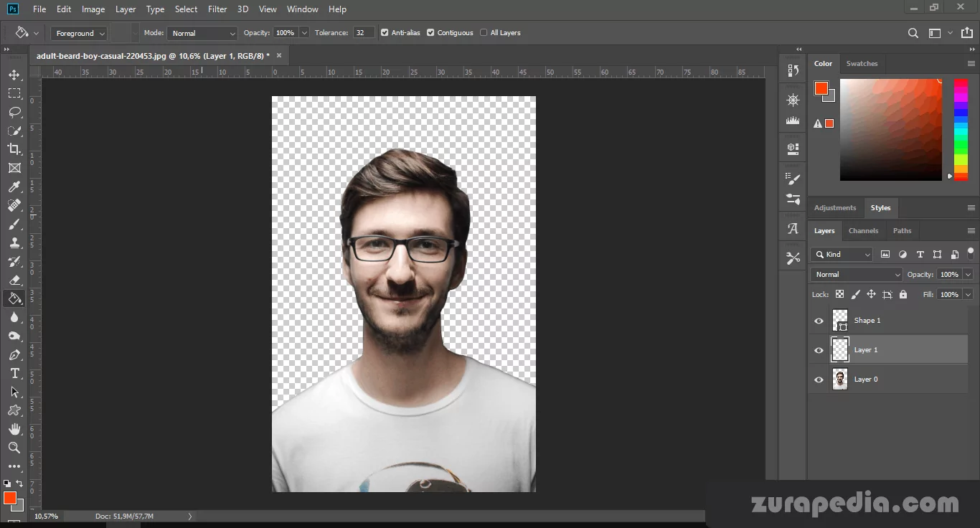Select the Crop tool
980x528 pixels.
(x=14, y=149)
